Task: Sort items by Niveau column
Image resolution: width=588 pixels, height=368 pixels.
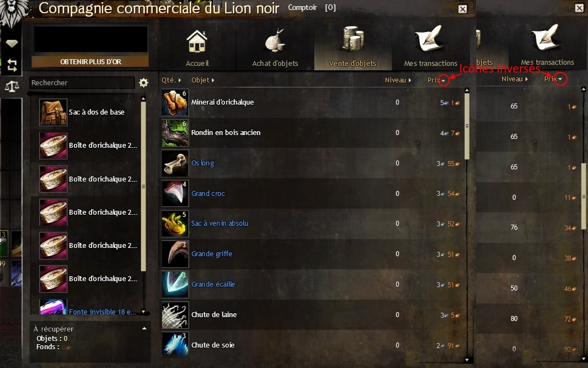Action: point(398,80)
